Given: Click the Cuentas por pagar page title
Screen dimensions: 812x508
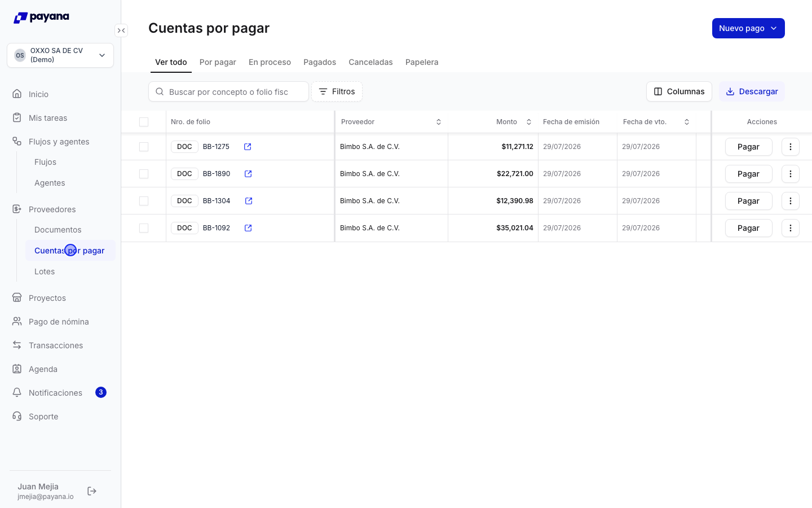Looking at the screenshot, I should click(x=209, y=28).
